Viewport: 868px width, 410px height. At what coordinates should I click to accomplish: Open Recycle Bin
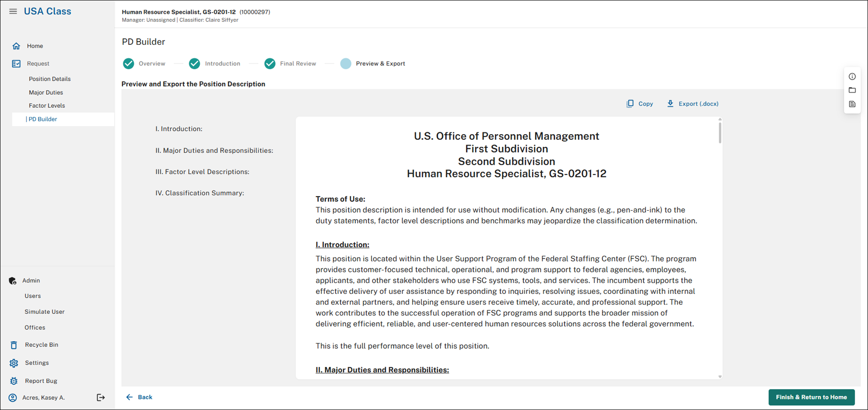(42, 345)
